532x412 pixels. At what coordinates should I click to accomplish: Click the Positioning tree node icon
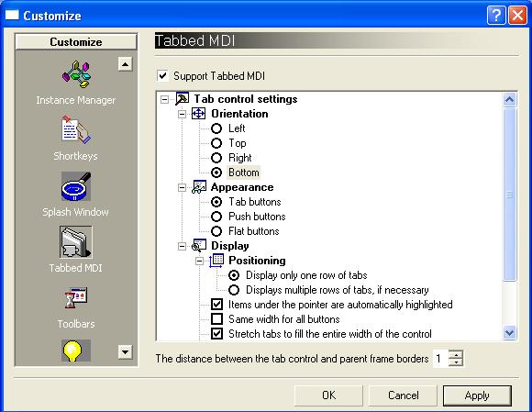pos(216,261)
